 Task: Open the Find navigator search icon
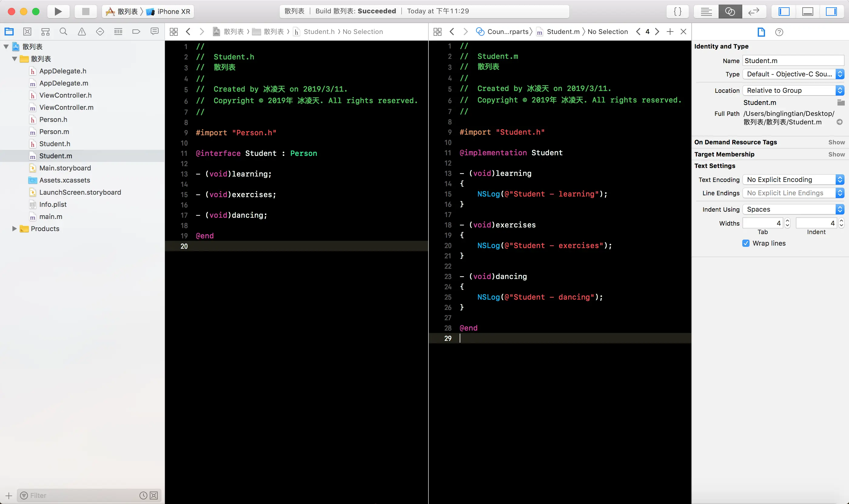click(63, 32)
